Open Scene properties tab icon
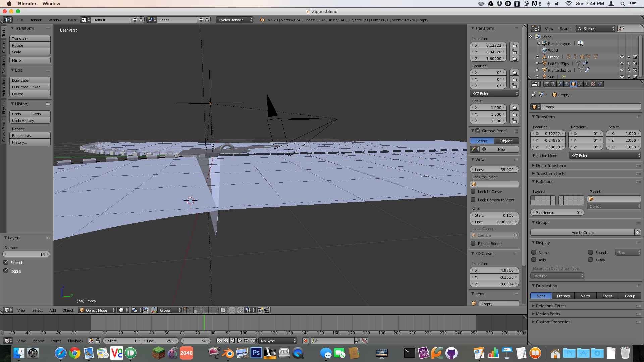The image size is (644, 362). pos(560,84)
